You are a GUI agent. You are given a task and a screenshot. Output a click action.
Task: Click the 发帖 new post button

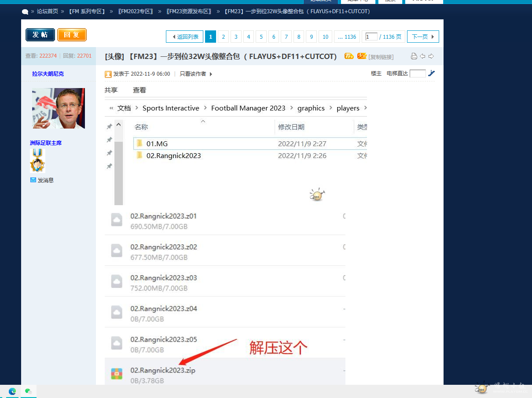(x=40, y=35)
